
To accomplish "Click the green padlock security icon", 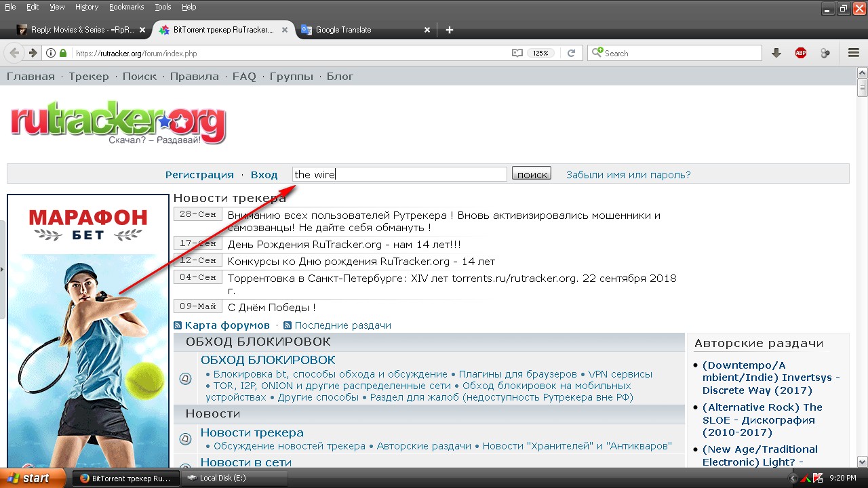I will [x=63, y=53].
